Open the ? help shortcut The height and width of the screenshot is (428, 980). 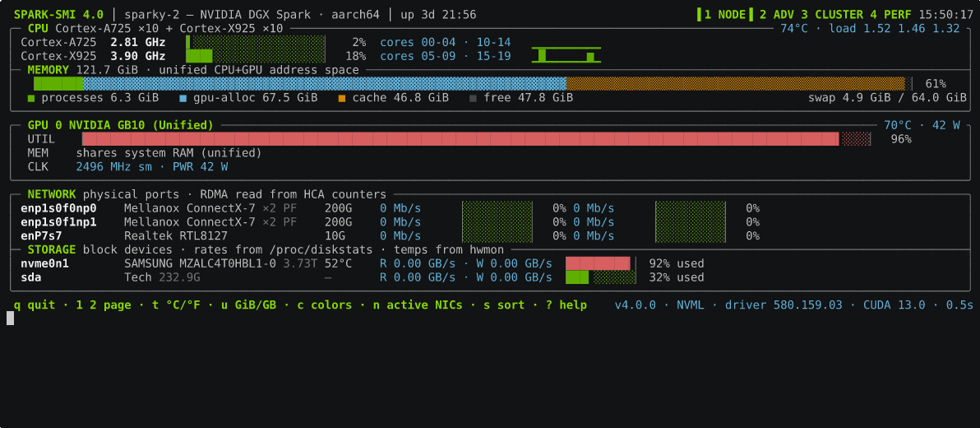point(566,305)
